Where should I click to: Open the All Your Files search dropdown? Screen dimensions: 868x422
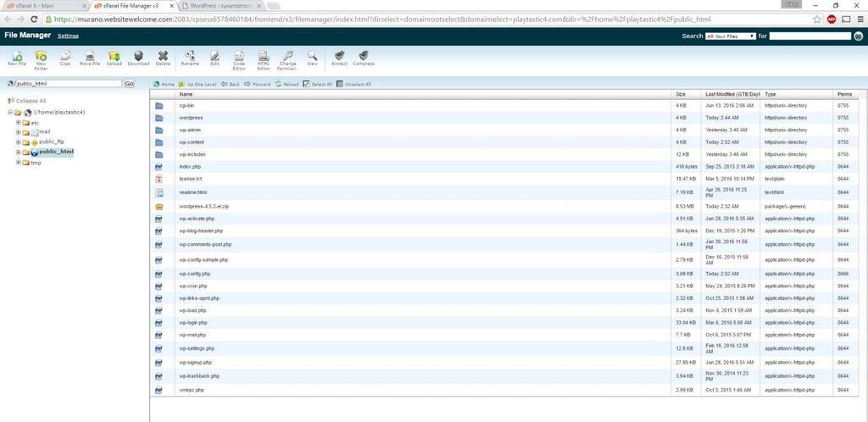[730, 36]
